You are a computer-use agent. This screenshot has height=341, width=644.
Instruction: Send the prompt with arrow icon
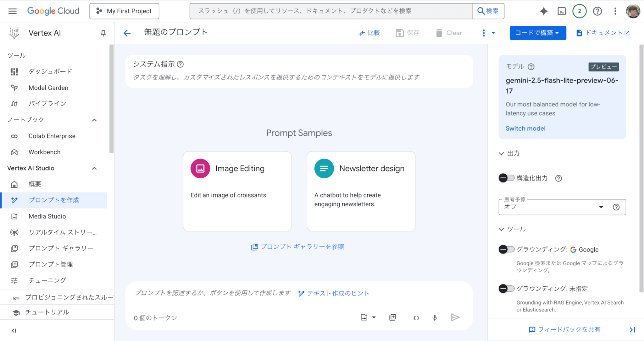pyautogui.click(x=455, y=317)
